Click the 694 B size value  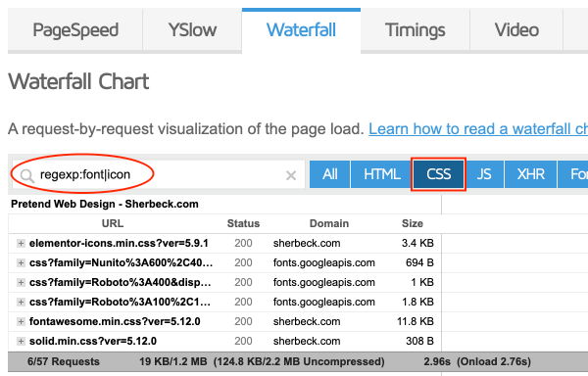pos(419,262)
